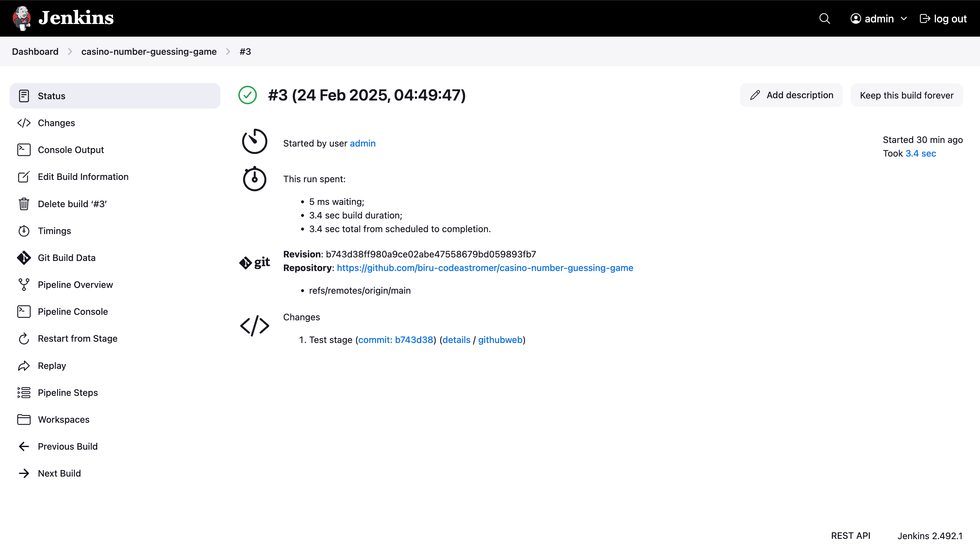Click the Git Build Data diamond icon

coord(24,258)
